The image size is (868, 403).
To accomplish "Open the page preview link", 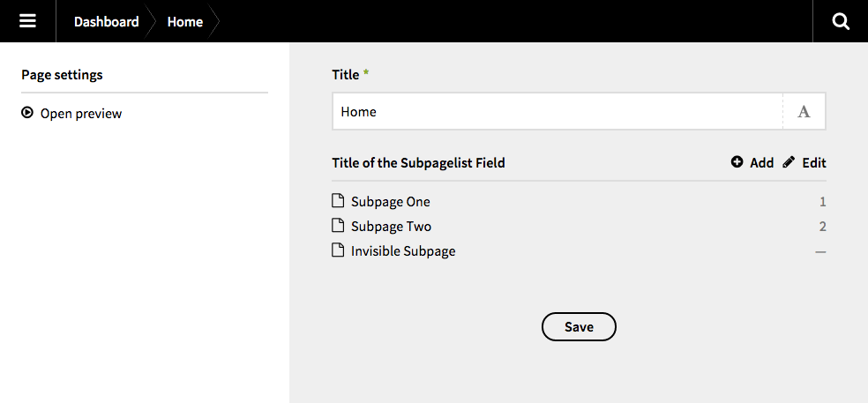I will click(x=81, y=114).
